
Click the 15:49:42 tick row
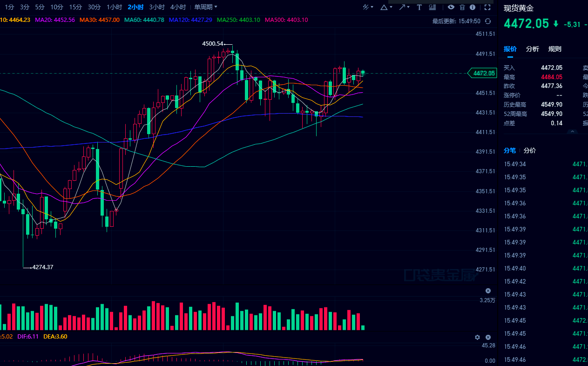click(x=546, y=281)
